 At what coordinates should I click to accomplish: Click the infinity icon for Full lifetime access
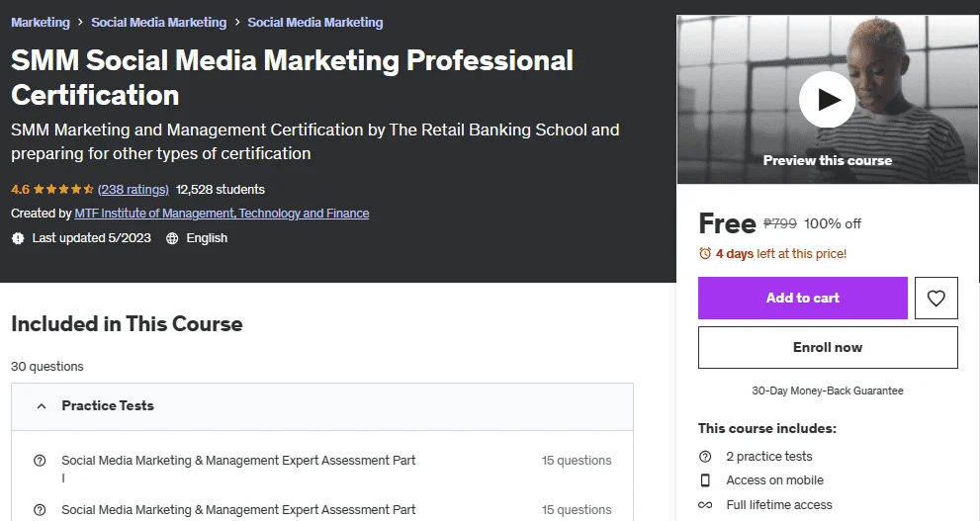(705, 505)
